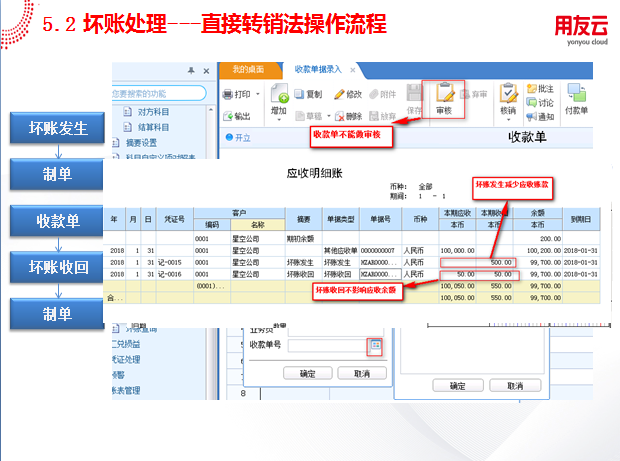Click the 坏账发生 flow step button
This screenshot has height=461, width=620.
coord(57,128)
